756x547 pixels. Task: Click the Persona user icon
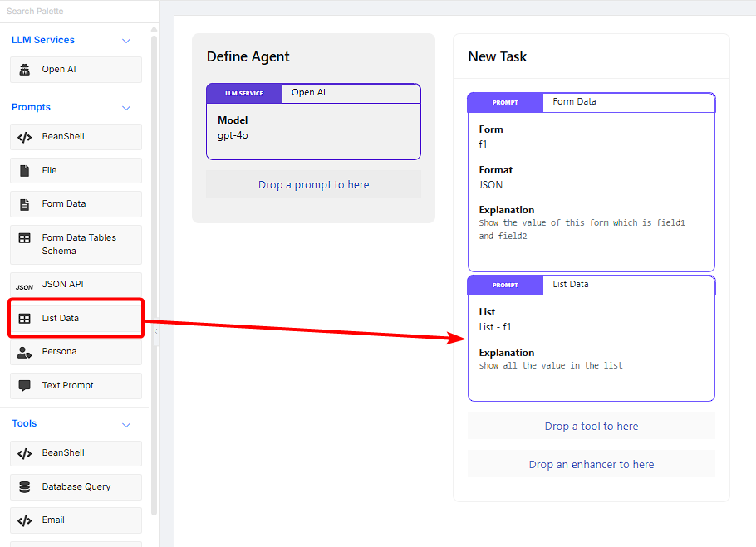click(x=25, y=353)
